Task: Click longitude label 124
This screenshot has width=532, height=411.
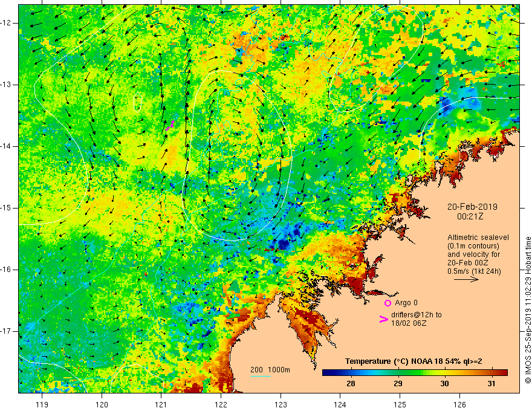Action: 340,404
